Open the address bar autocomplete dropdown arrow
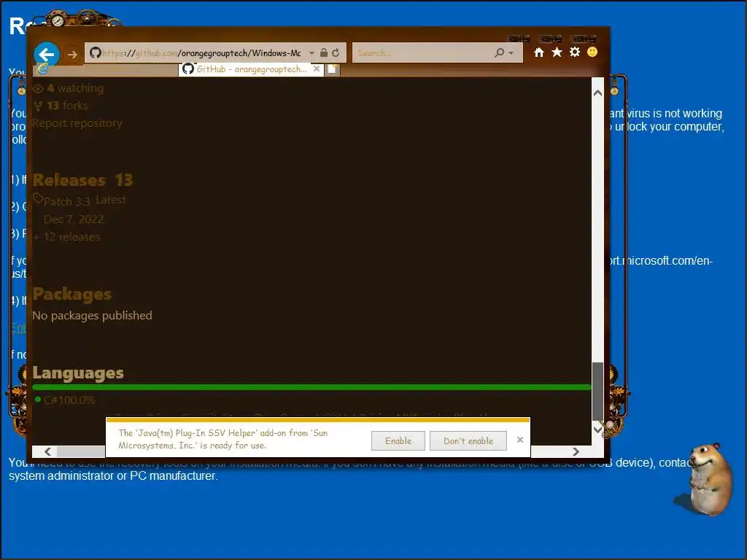 311,52
